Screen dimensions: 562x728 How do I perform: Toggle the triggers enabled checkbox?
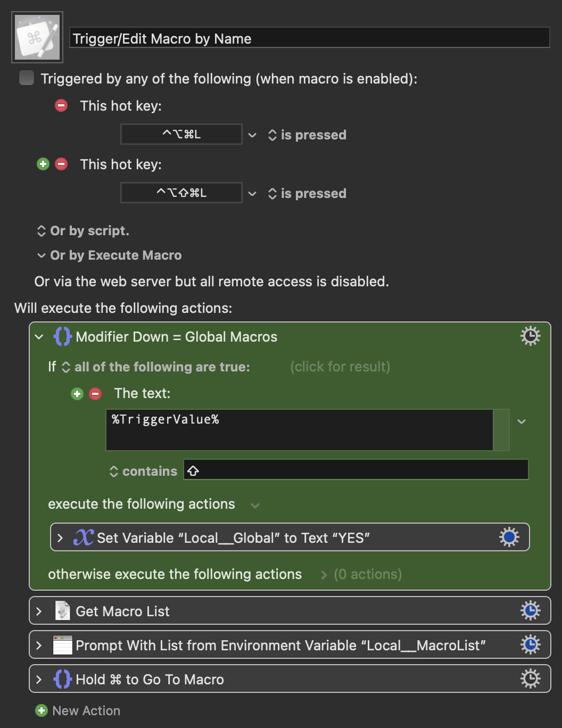(x=26, y=78)
